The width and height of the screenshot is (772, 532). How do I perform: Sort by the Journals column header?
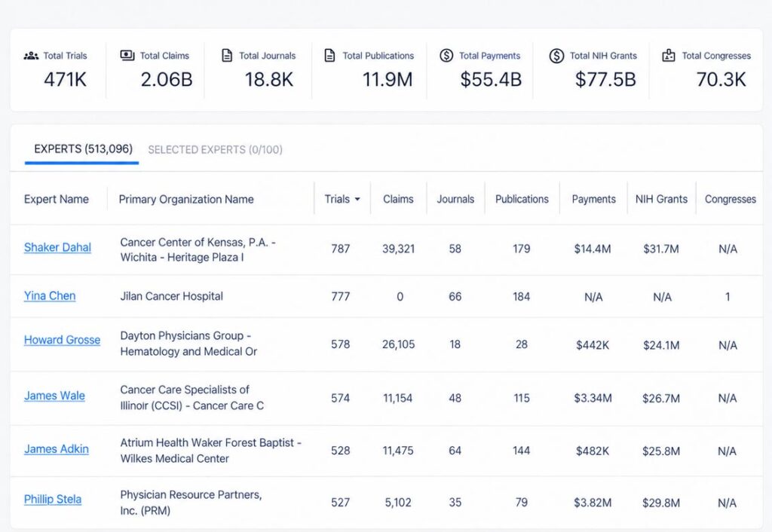pyautogui.click(x=455, y=200)
